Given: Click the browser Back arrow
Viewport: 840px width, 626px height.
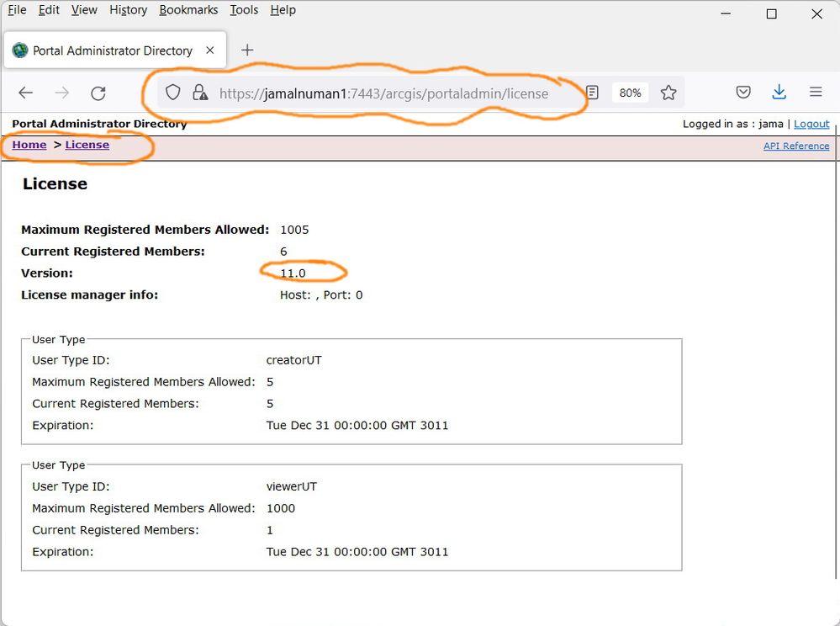Looking at the screenshot, I should 26,93.
